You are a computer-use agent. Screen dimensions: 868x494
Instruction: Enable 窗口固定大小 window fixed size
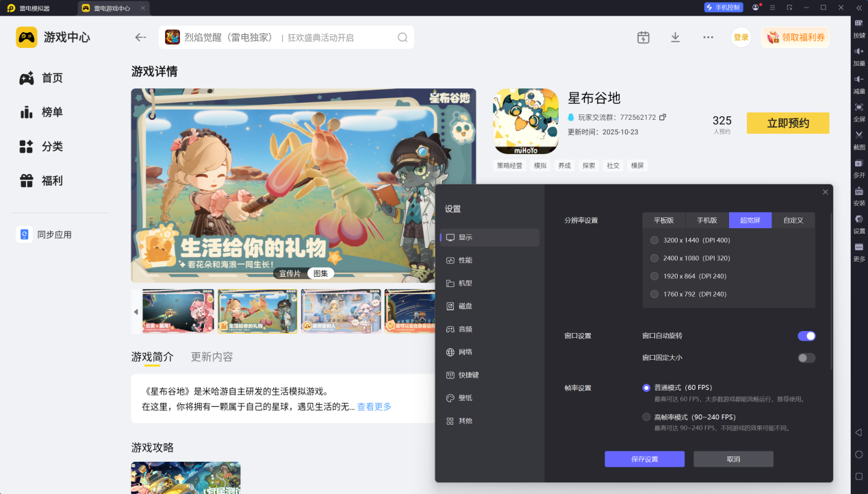806,358
